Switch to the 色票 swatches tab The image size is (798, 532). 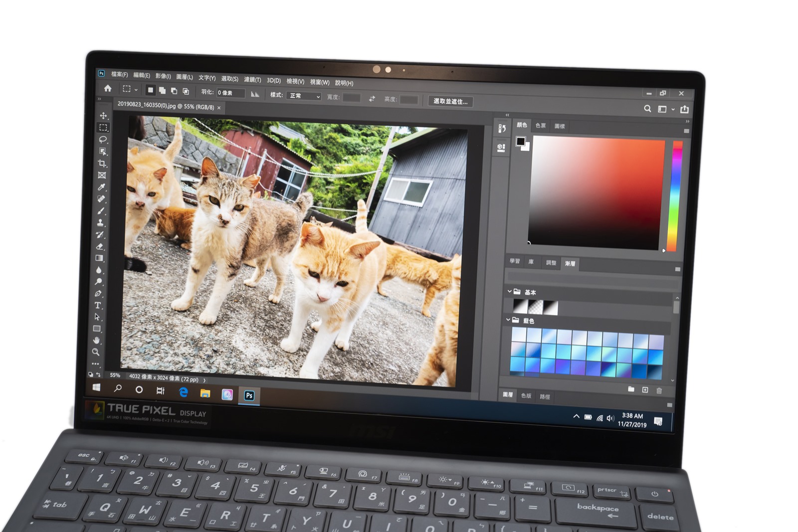pyautogui.click(x=541, y=126)
